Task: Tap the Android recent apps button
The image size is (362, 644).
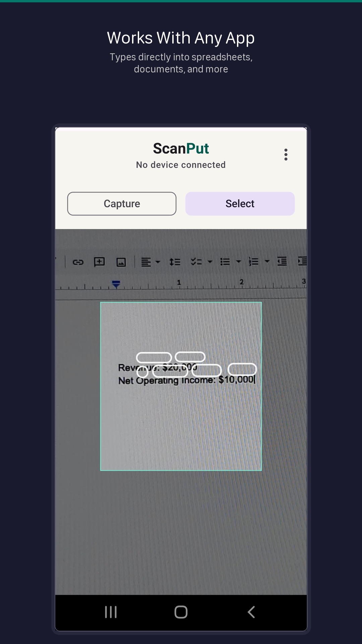Action: pos(111,612)
